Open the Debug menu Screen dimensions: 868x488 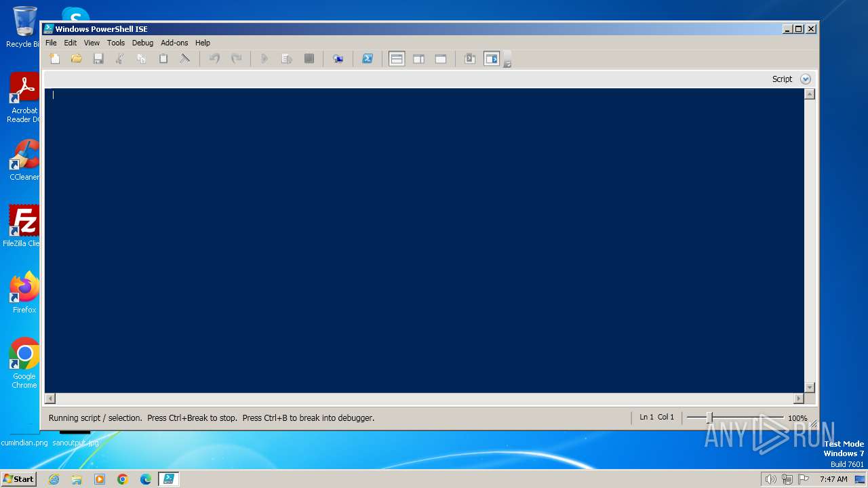pyautogui.click(x=142, y=43)
